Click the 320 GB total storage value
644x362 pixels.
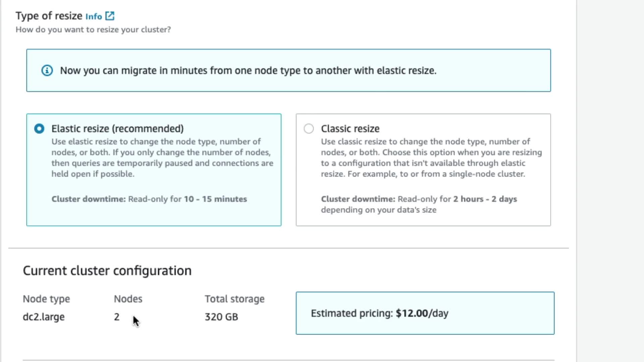pos(221,317)
